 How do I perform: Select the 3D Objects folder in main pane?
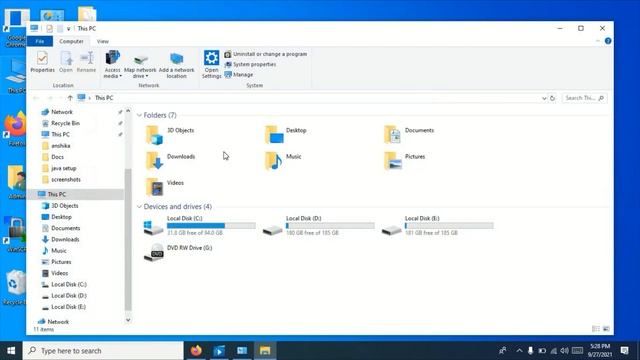171,135
